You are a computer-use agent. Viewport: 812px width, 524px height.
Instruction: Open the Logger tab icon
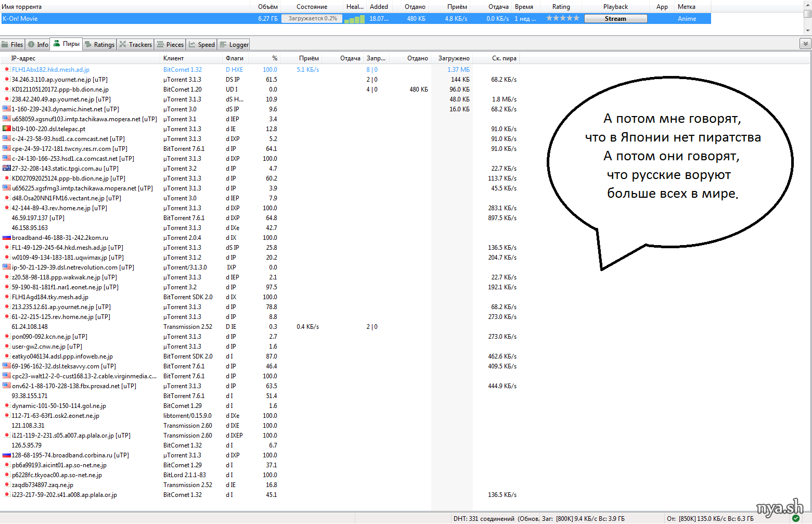click(x=223, y=45)
